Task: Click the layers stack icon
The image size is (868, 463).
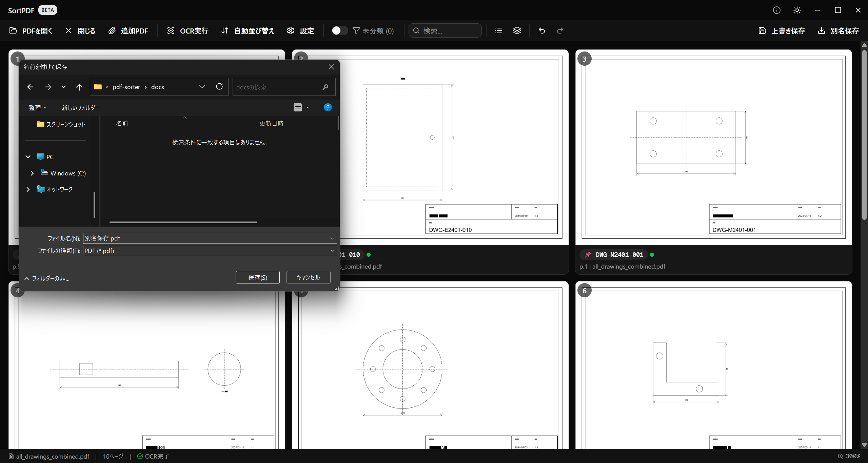Action: (517, 31)
